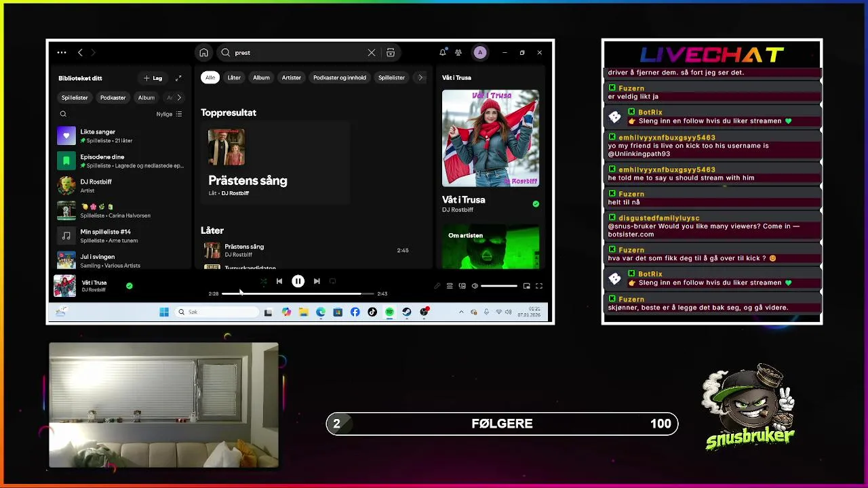
Task: Open the Spotify Home page
Action: [x=203, y=52]
